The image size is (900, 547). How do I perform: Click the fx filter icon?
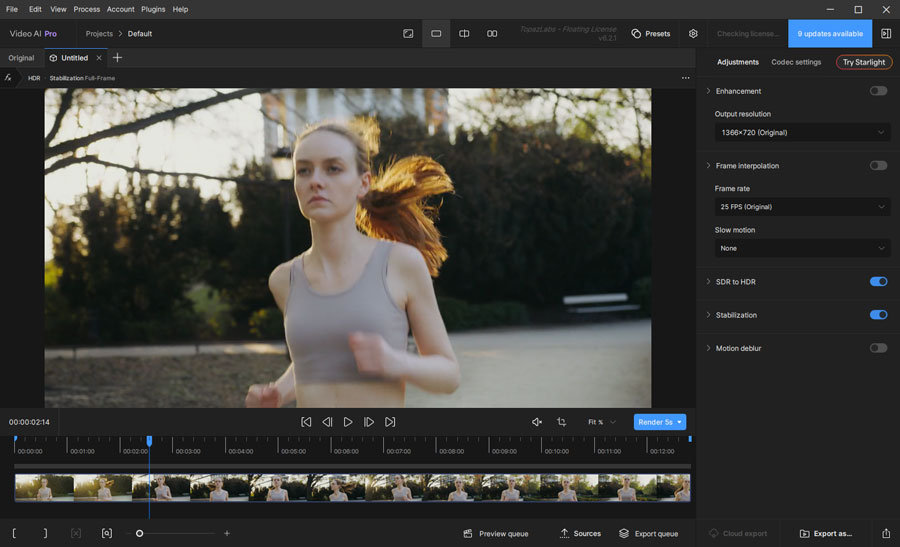[x=8, y=77]
